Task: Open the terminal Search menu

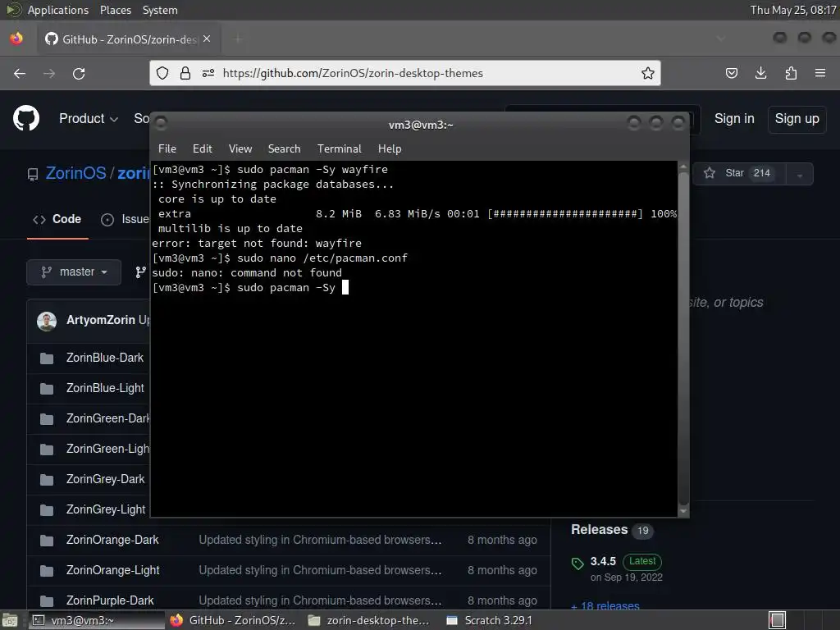Action: pyautogui.click(x=284, y=149)
